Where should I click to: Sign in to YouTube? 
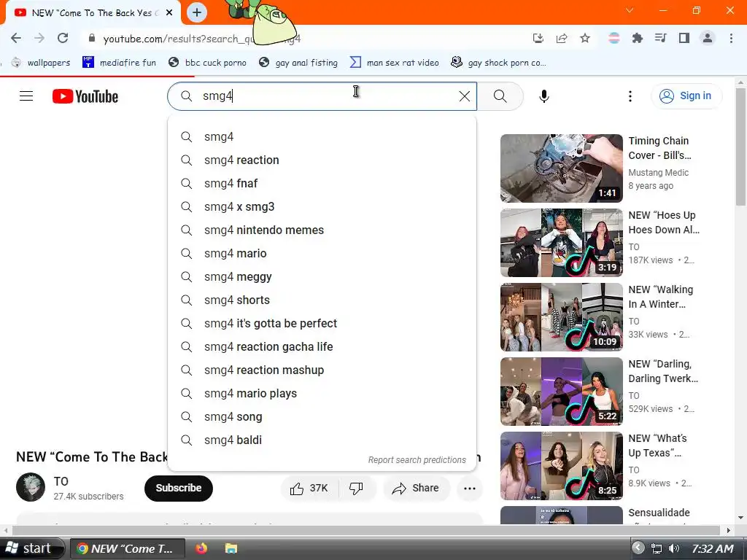point(686,96)
